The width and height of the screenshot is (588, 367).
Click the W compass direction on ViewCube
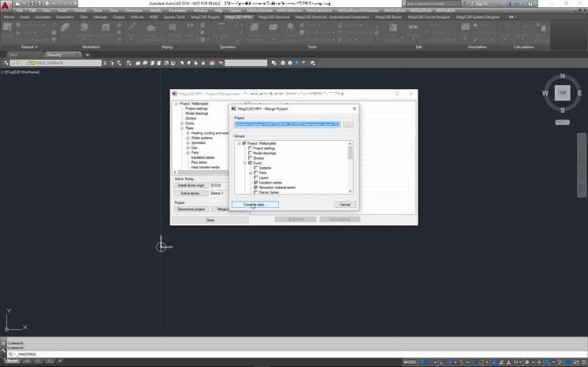point(545,93)
